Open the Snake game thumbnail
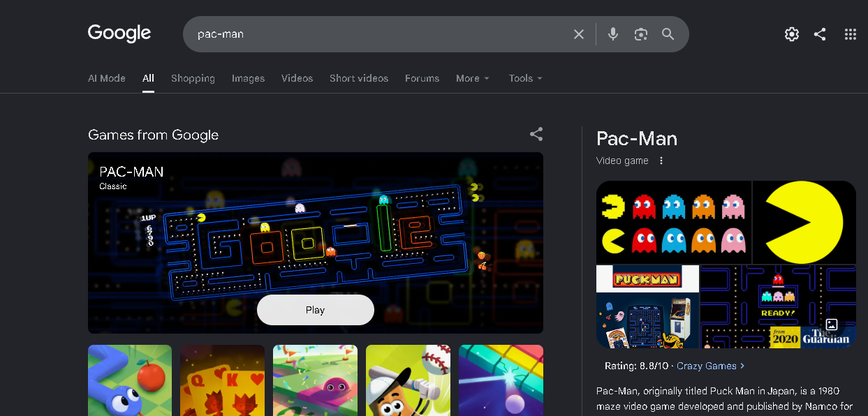The image size is (868, 416). 130,380
